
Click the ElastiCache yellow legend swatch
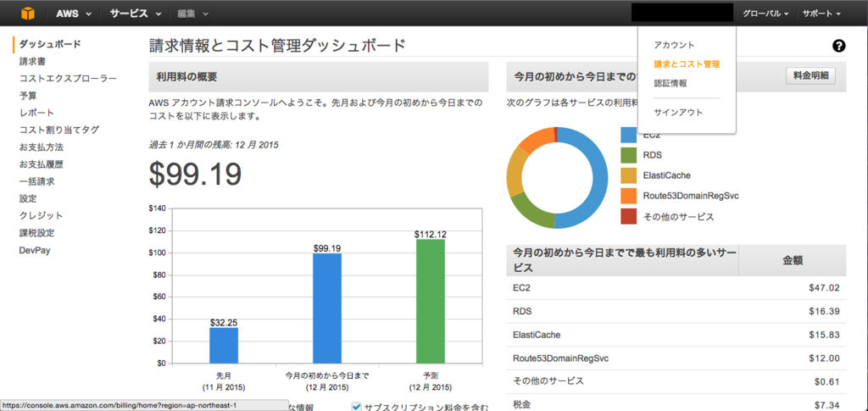[x=629, y=175]
